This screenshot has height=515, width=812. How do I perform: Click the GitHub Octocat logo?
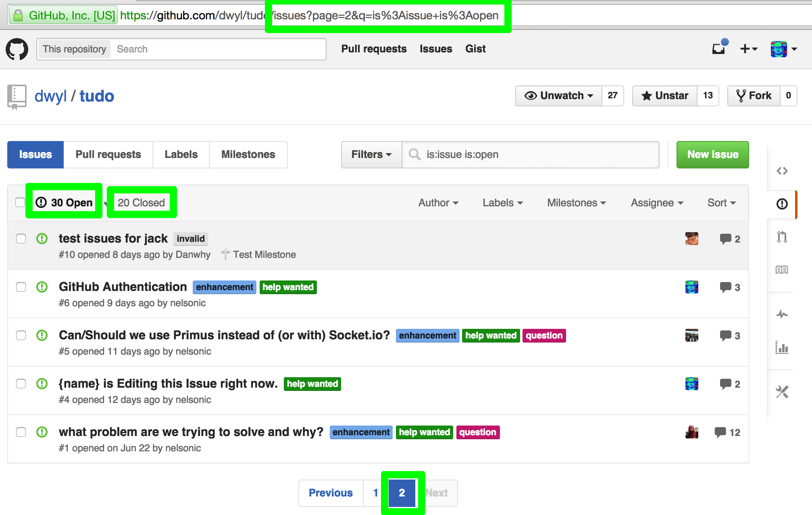coord(17,49)
